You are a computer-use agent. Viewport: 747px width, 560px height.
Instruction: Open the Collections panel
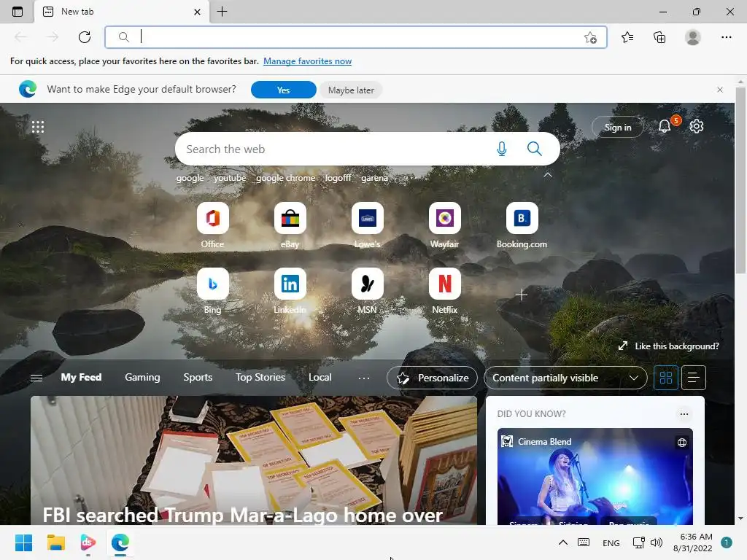(x=659, y=37)
